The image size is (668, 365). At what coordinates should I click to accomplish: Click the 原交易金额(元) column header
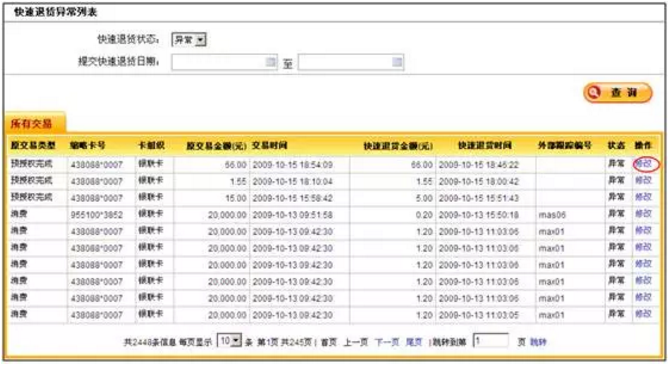point(216,146)
